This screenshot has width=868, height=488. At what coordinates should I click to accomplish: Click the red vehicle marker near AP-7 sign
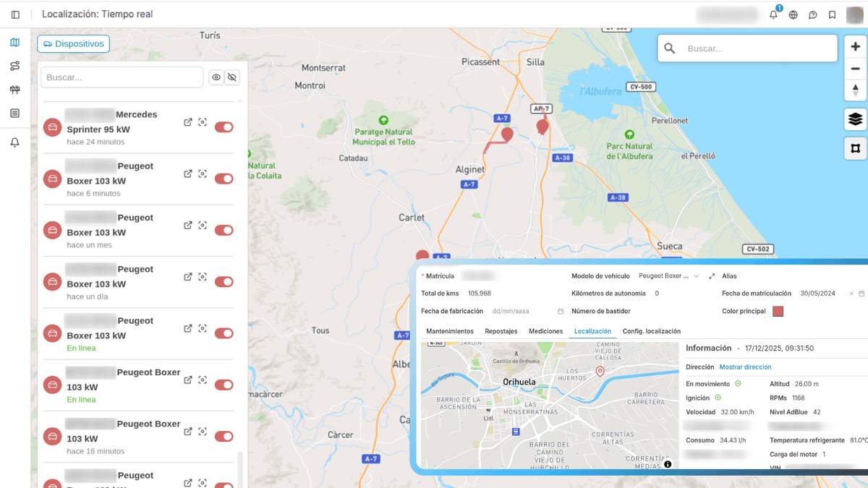click(x=542, y=127)
